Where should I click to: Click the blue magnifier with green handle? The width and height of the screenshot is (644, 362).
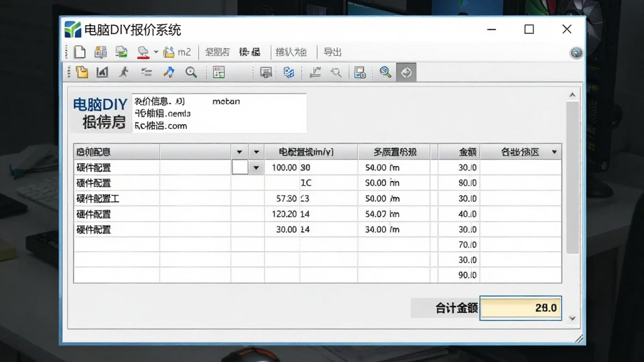pos(386,72)
